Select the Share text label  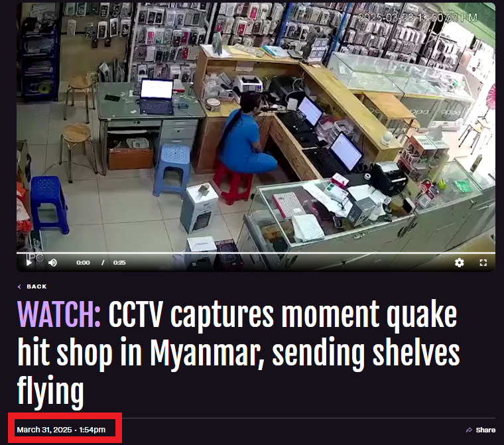(485, 430)
